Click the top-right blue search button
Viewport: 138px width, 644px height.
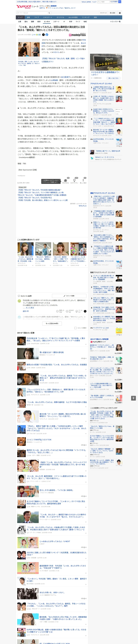pos(120,2)
